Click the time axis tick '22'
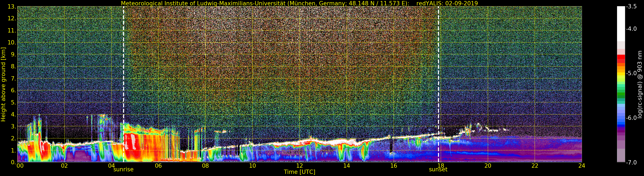This screenshot has width=644, height=176. pos(535,166)
